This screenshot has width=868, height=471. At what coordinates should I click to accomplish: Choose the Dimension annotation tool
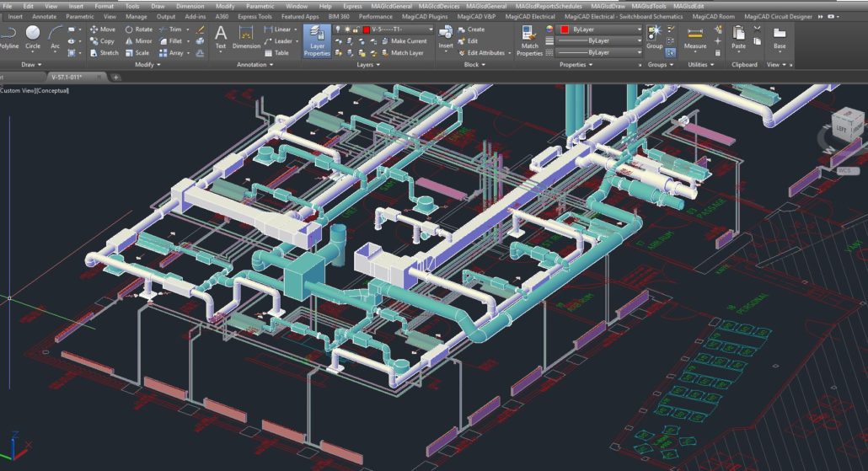(246, 37)
